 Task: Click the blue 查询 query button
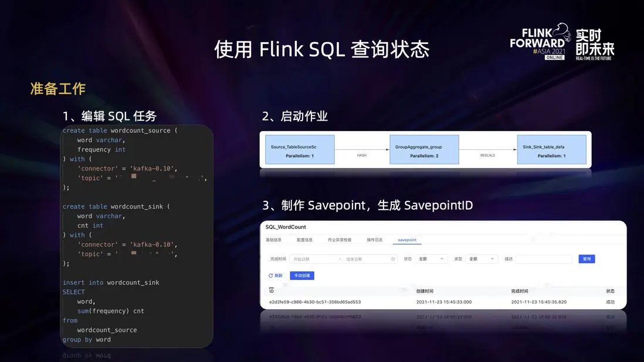click(x=587, y=259)
